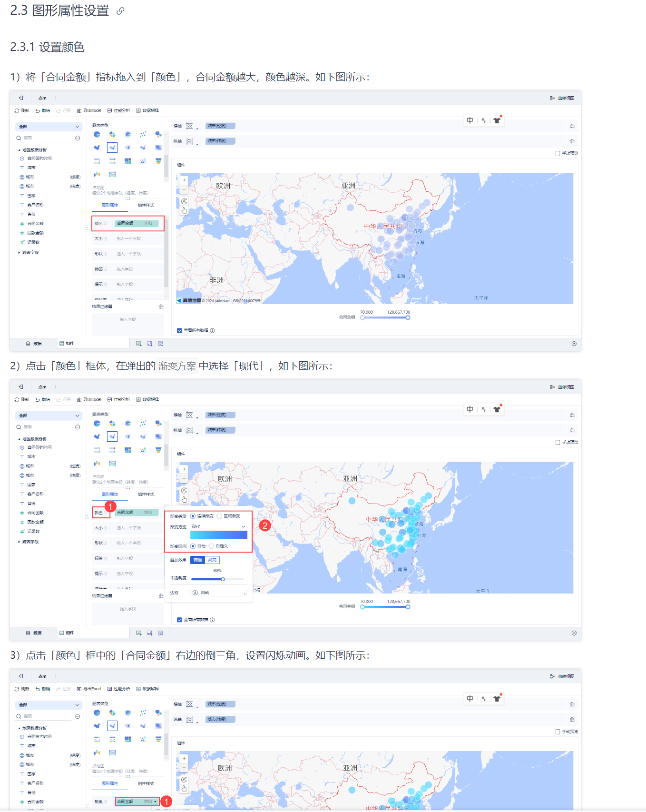Open the 横轴 axis-type dropdown in first screenshot
Screen dimensions: 646x812
point(197,128)
